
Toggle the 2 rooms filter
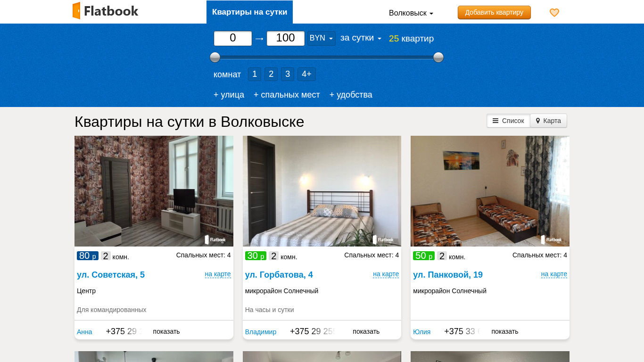[271, 74]
